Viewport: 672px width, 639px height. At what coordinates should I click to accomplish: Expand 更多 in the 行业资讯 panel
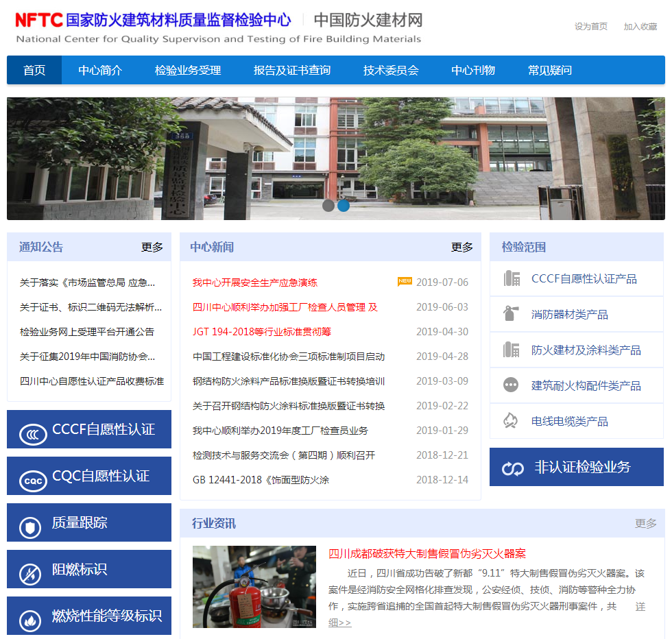[645, 523]
